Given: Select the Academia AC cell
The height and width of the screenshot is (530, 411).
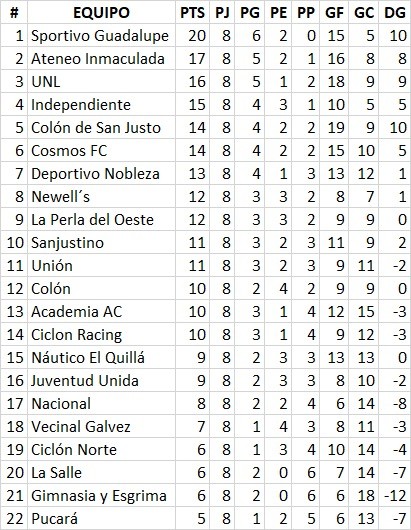Looking at the screenshot, I should pyautogui.click(x=76, y=312).
